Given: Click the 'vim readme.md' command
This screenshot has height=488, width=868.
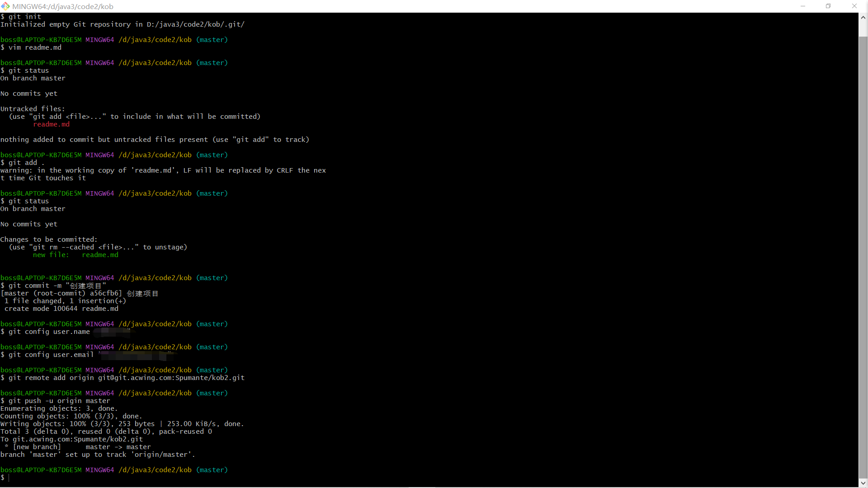Looking at the screenshot, I should [35, 47].
